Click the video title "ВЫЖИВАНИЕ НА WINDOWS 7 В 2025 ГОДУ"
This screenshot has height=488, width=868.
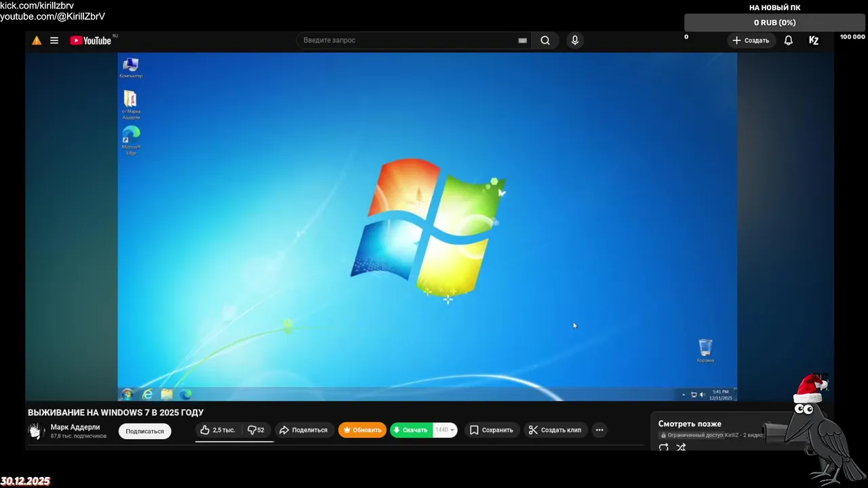tap(115, 412)
